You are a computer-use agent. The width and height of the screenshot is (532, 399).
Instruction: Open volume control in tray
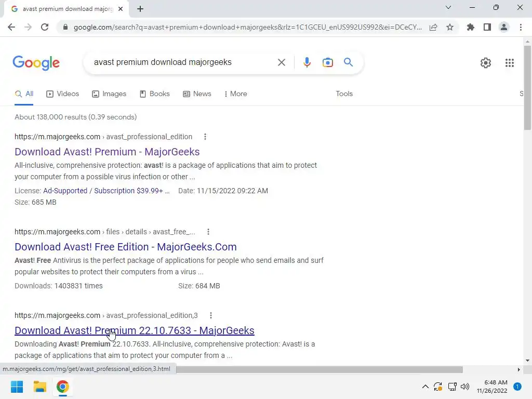(x=465, y=387)
